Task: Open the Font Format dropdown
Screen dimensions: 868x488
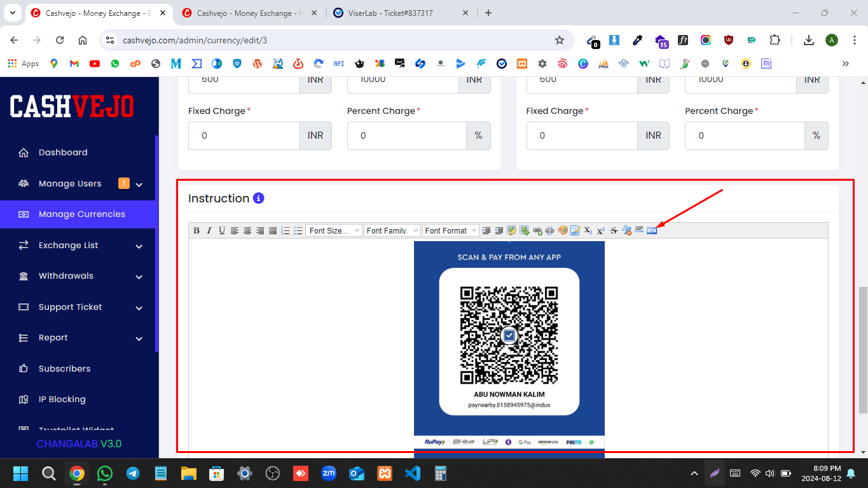Action: click(451, 230)
